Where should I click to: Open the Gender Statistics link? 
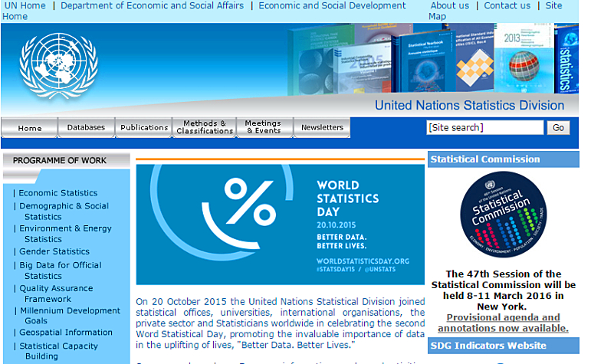click(x=54, y=251)
